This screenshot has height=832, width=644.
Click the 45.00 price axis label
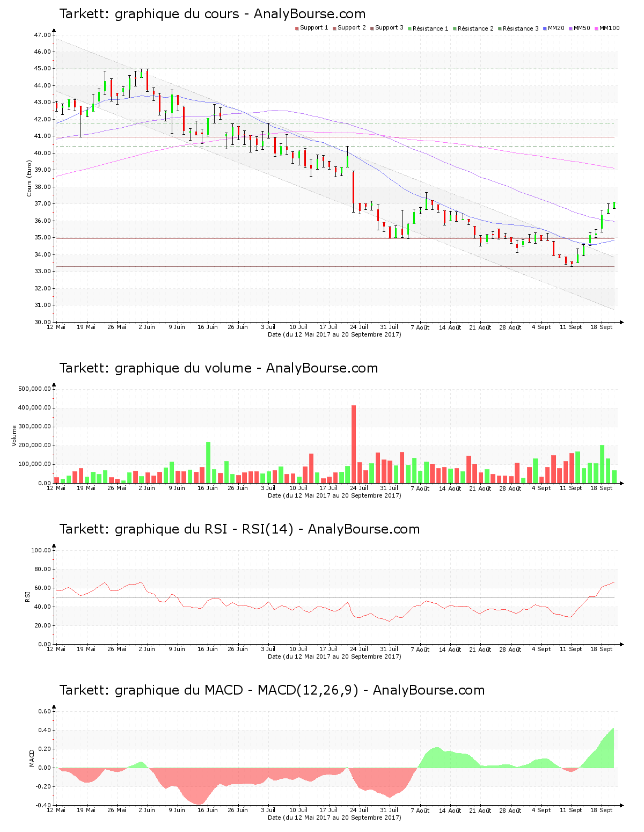(42, 69)
